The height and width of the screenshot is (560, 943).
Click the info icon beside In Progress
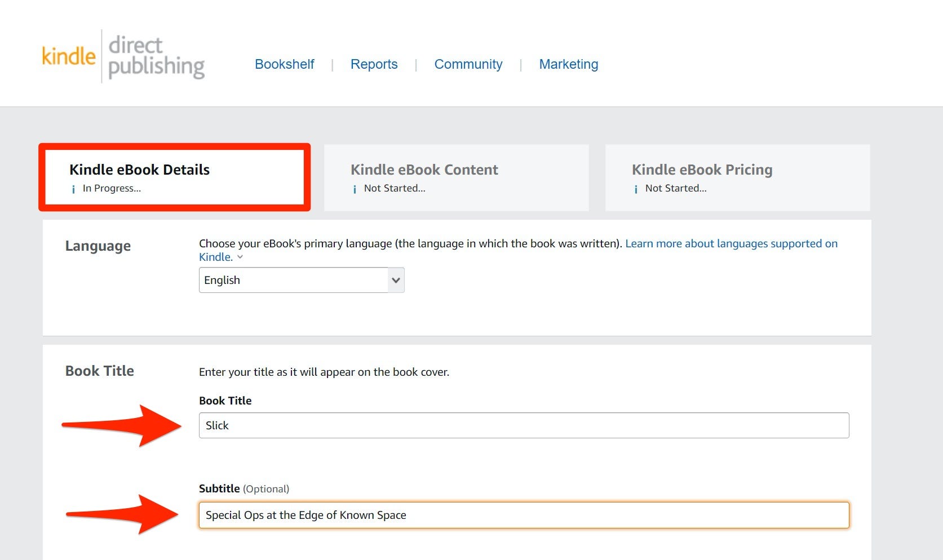[x=73, y=189]
